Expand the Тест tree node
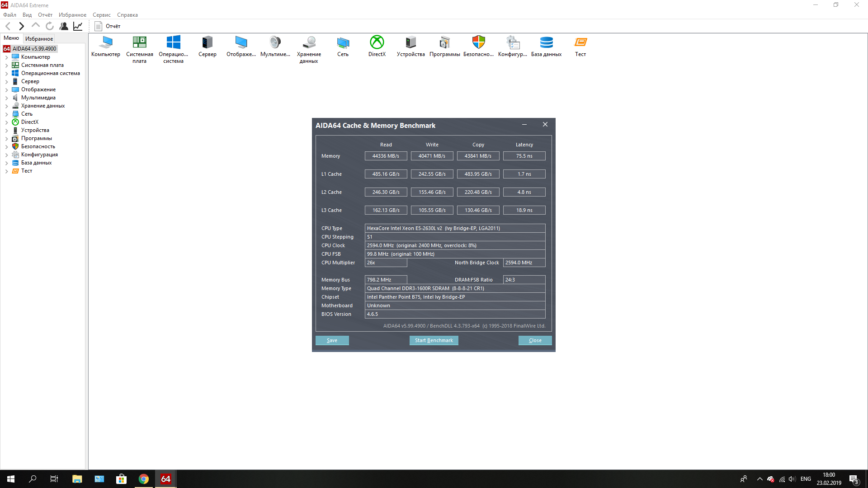 [x=6, y=171]
